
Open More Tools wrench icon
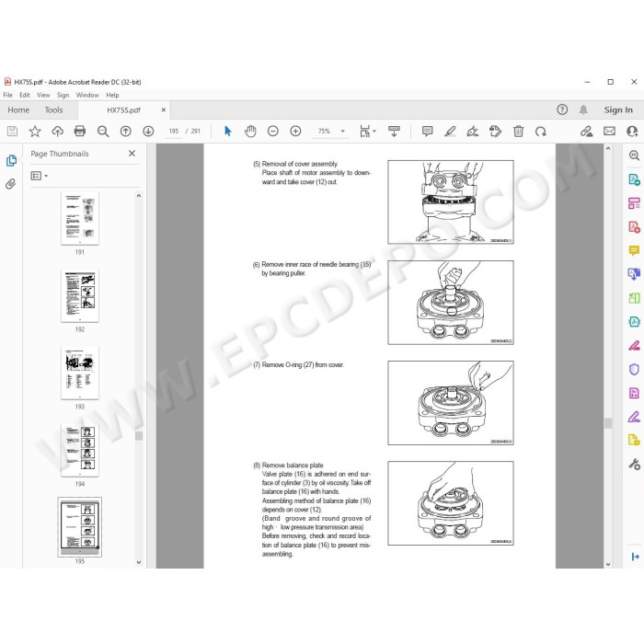[634, 464]
